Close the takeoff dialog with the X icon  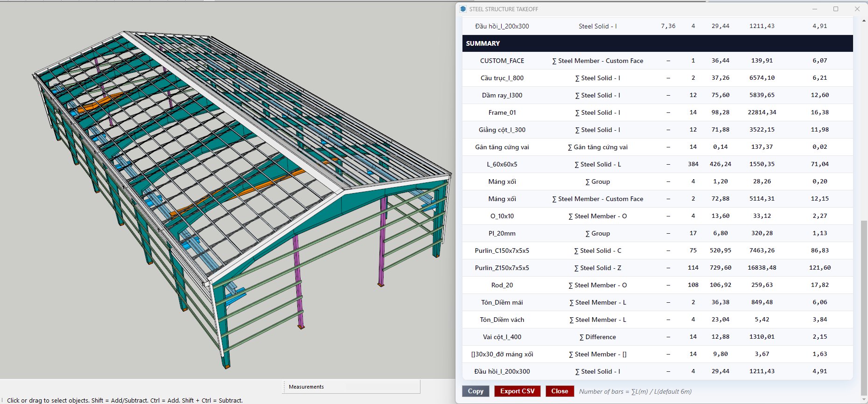(857, 9)
